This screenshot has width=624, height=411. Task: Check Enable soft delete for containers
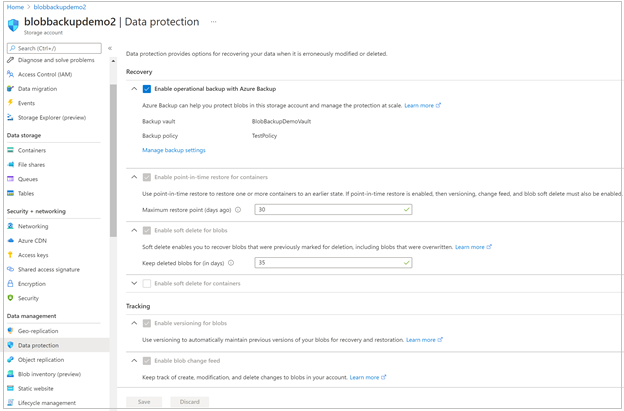tap(147, 283)
